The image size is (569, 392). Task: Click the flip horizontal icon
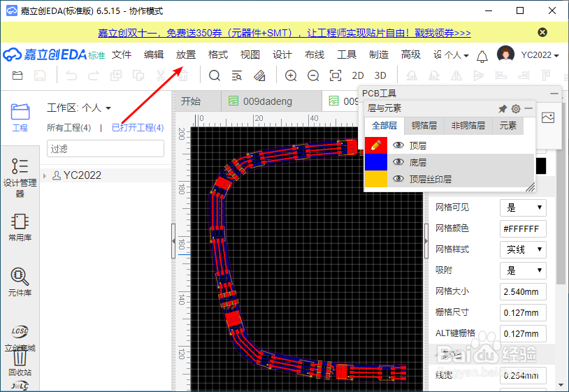[x=456, y=75]
